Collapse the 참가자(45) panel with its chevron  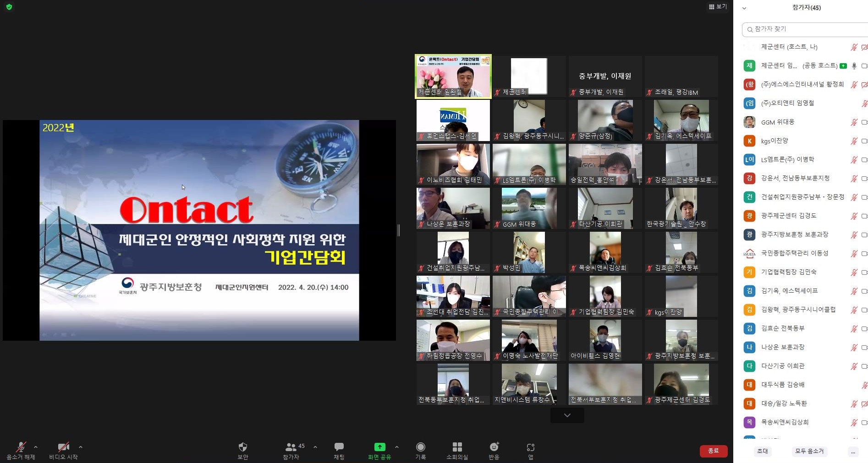point(744,8)
